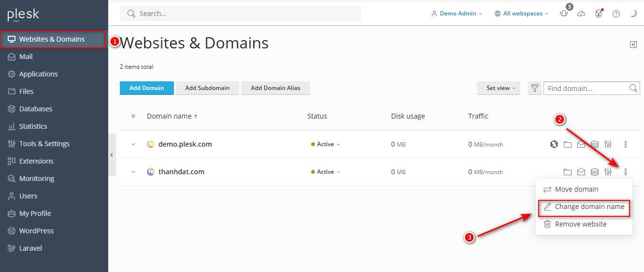The image size is (644, 272).
Task: Choose Remove website from context menu
Action: pos(580,224)
